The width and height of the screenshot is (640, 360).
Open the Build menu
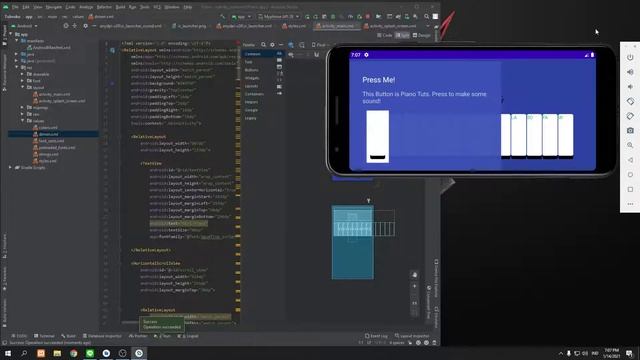pyautogui.click(x=120, y=7)
